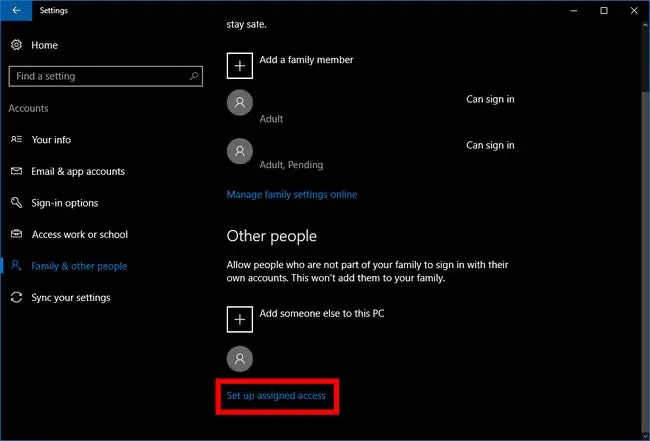Click Add someone else to this PC
This screenshot has height=441, width=650.
click(322, 313)
